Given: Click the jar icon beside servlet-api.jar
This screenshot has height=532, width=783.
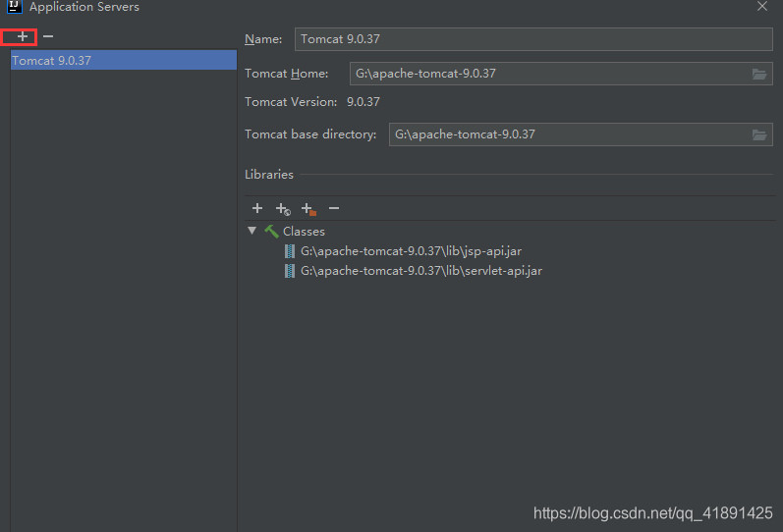Looking at the screenshot, I should [x=290, y=271].
